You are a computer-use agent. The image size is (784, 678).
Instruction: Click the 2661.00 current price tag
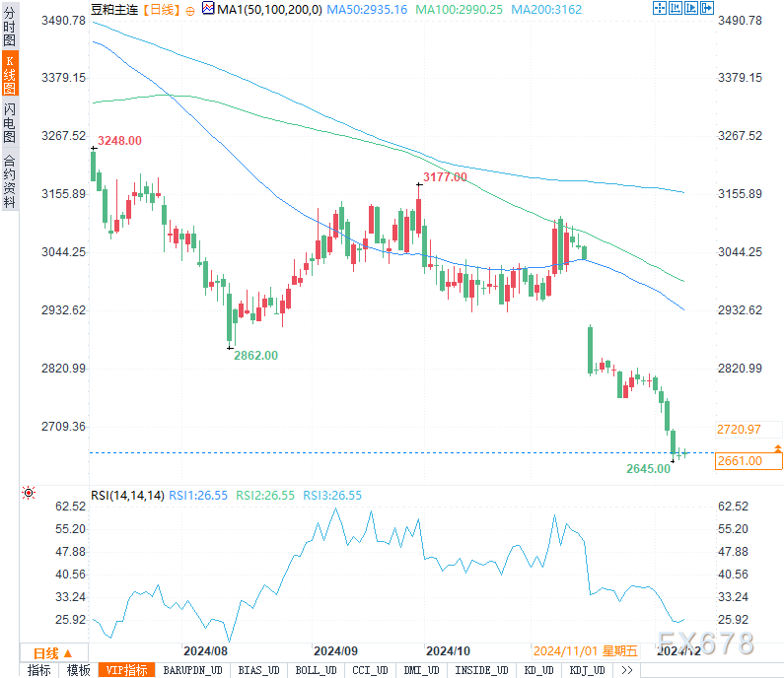coord(748,460)
